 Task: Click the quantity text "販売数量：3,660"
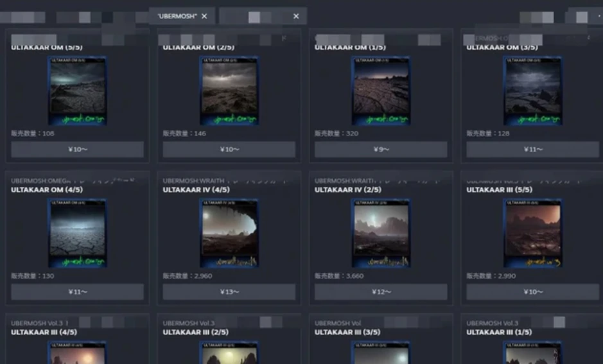(339, 276)
